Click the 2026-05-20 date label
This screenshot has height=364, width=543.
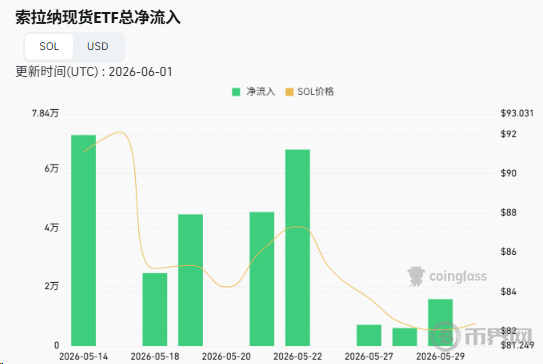(226, 356)
